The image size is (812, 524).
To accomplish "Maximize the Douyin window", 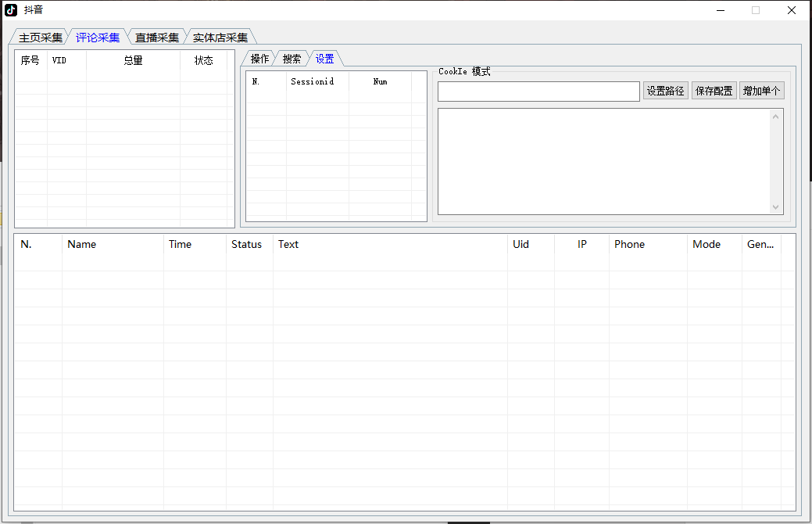I will (756, 10).
